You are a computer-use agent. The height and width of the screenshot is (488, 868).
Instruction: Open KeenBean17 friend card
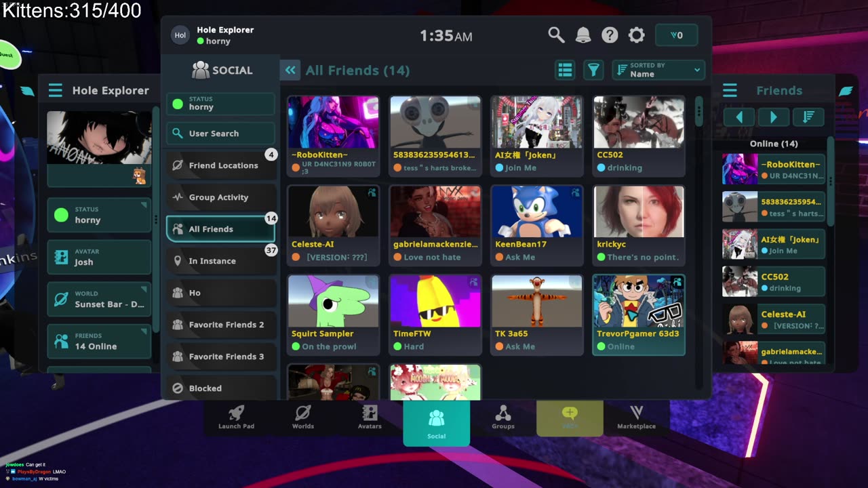pyautogui.click(x=537, y=225)
